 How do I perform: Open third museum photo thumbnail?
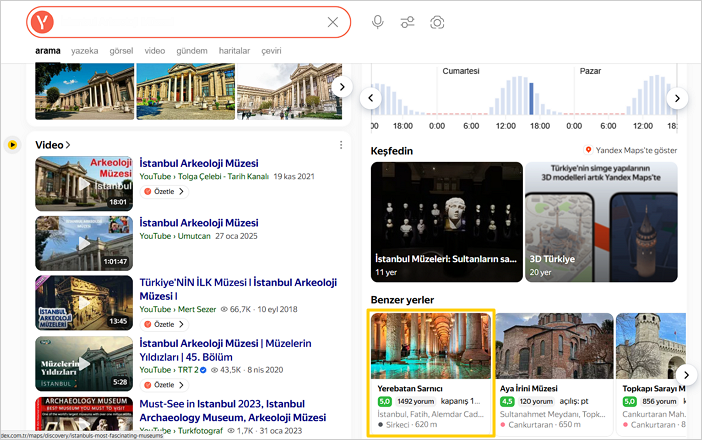coord(289,91)
